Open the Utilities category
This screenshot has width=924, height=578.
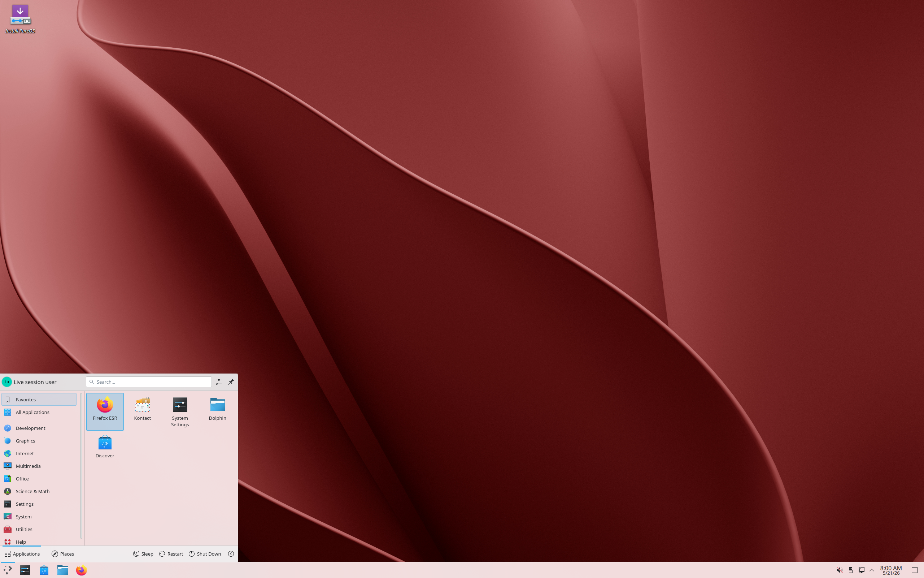pos(39,529)
